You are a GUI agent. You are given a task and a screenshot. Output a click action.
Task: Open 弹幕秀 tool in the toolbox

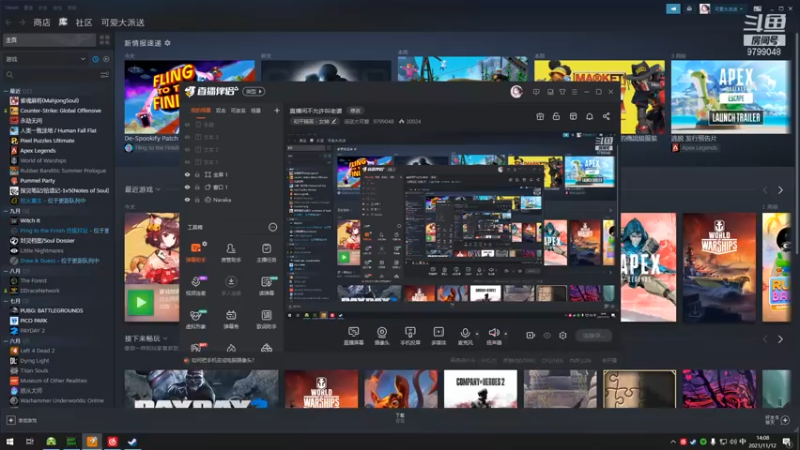[x=231, y=319]
